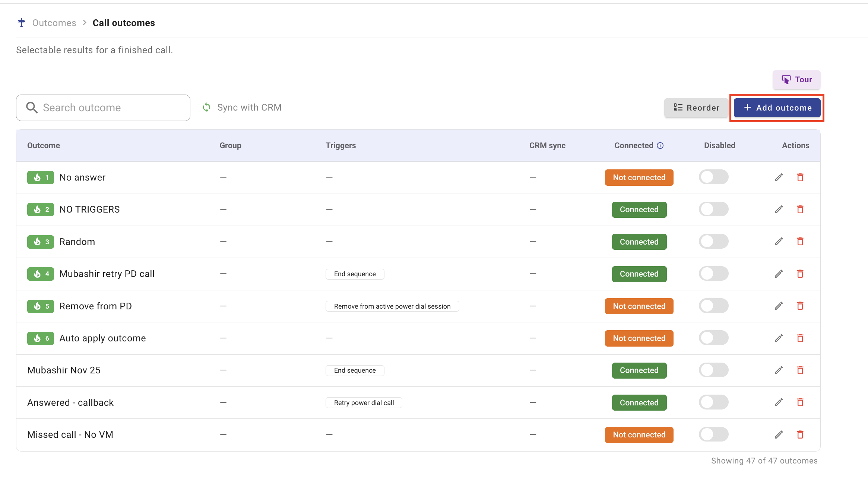Delete the Answered - callback outcome
Image resolution: width=868 pixels, height=478 pixels.
point(800,402)
